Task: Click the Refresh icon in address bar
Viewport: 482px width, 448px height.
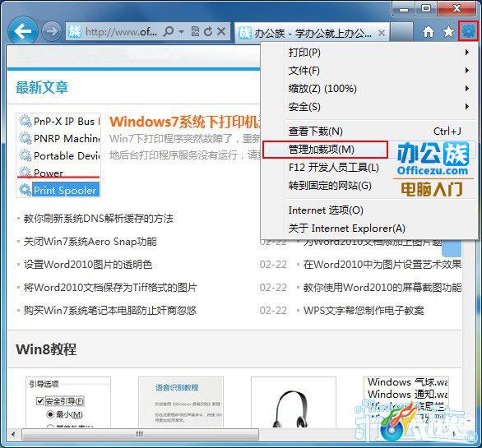Action: click(x=208, y=31)
